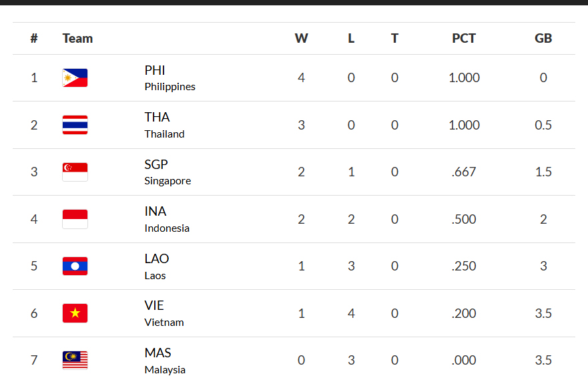
Task: Click the Team column header
Action: pos(77,38)
